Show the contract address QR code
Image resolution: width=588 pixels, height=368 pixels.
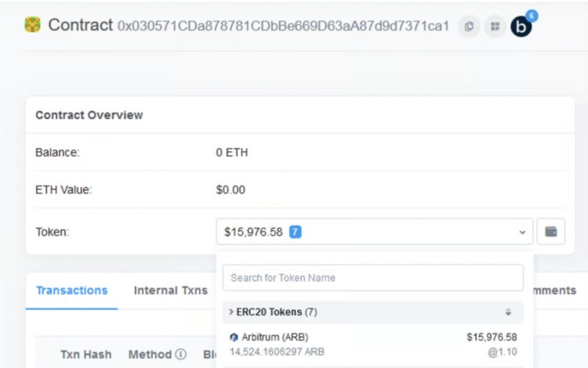(495, 26)
